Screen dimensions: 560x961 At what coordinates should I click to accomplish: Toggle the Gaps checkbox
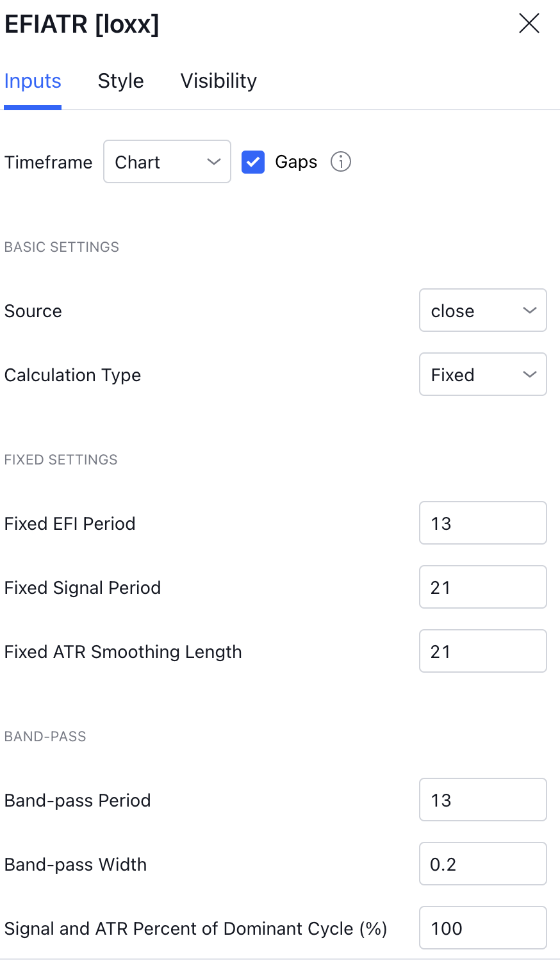coord(253,162)
